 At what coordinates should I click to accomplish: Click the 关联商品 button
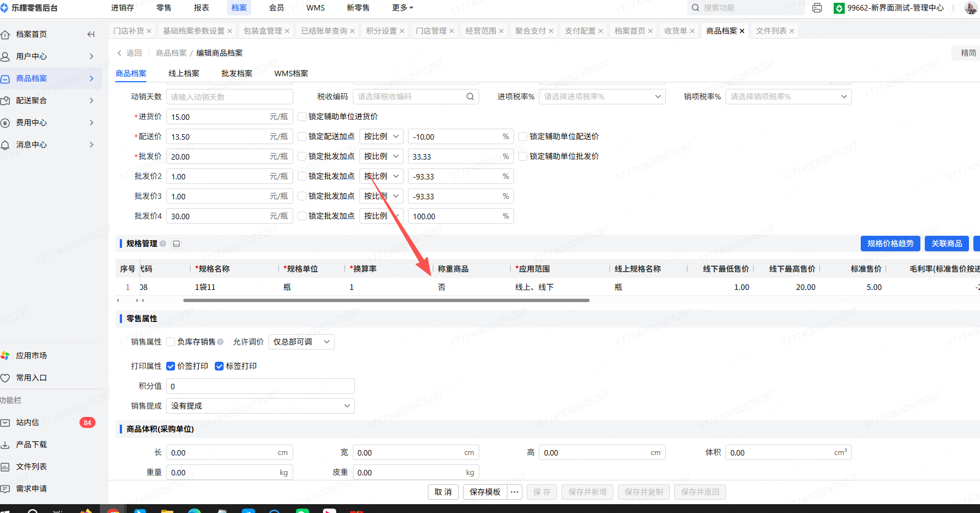(x=947, y=244)
